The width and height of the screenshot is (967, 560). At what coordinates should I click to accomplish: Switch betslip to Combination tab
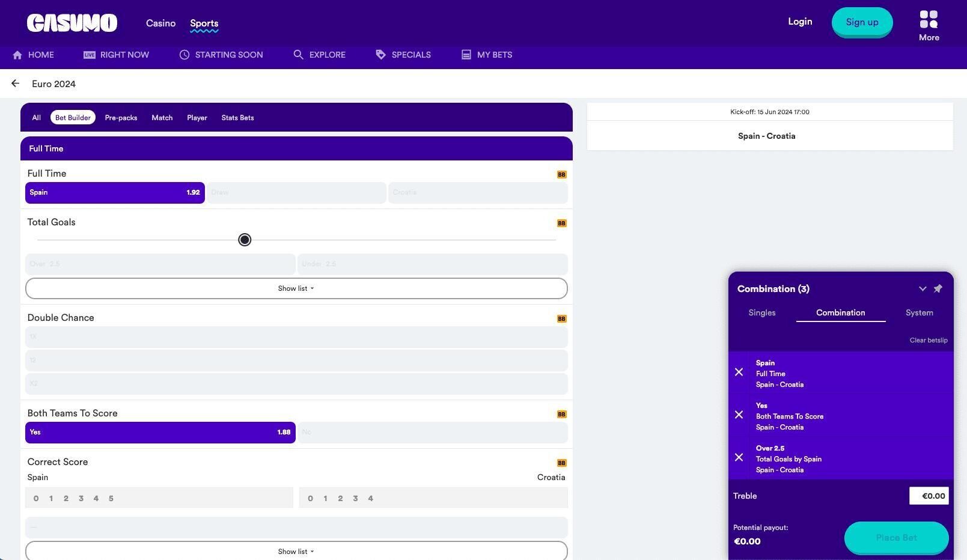coord(841,312)
